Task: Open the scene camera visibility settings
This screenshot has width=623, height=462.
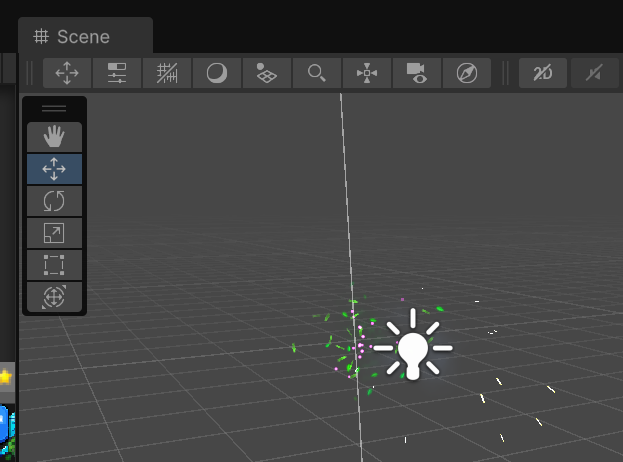Action: click(417, 73)
